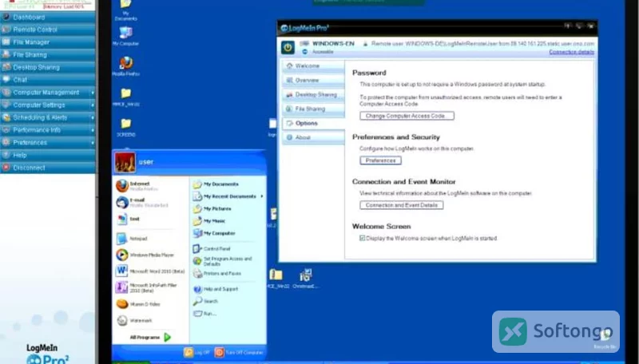Click Disconnect in the left sidebar
Screen dimensions: 639x364
point(48,168)
